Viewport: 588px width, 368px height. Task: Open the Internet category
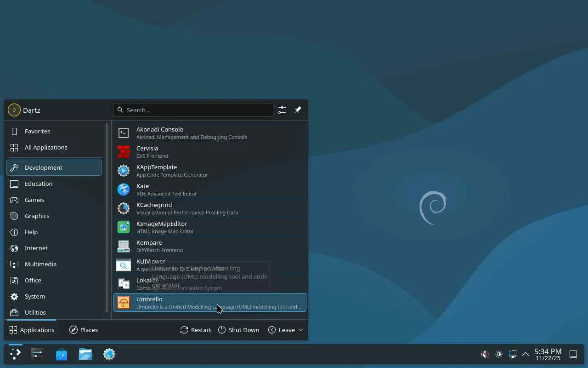[x=54, y=248]
